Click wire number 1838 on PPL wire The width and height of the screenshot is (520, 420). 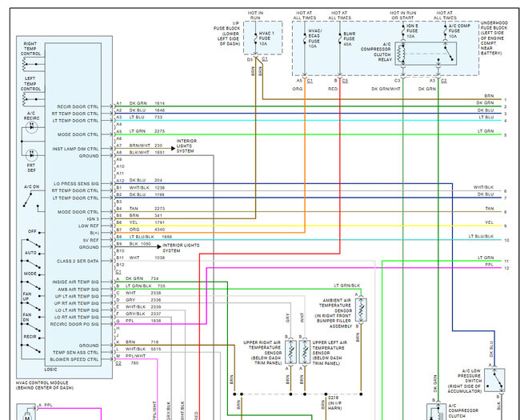point(156,321)
